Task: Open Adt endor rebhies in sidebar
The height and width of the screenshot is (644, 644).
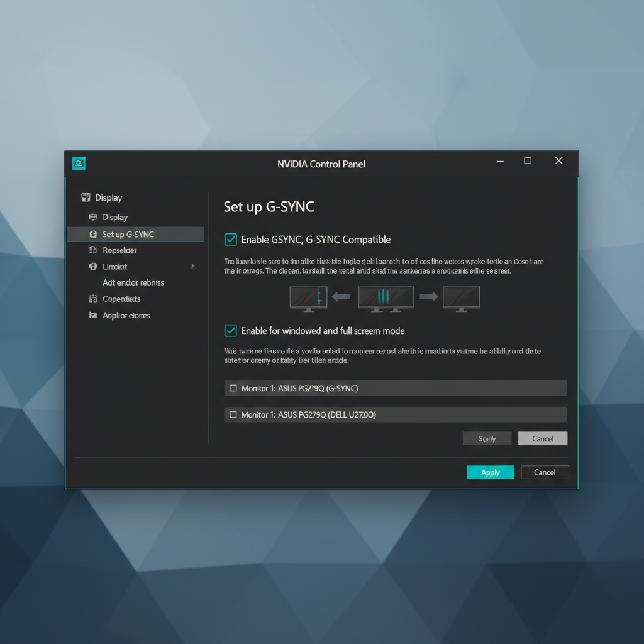Action: click(133, 282)
